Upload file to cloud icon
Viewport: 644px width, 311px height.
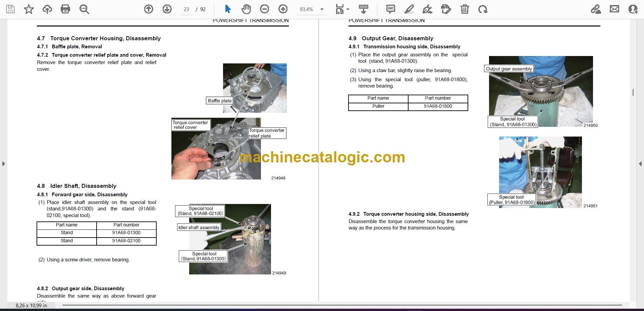[x=47, y=9]
